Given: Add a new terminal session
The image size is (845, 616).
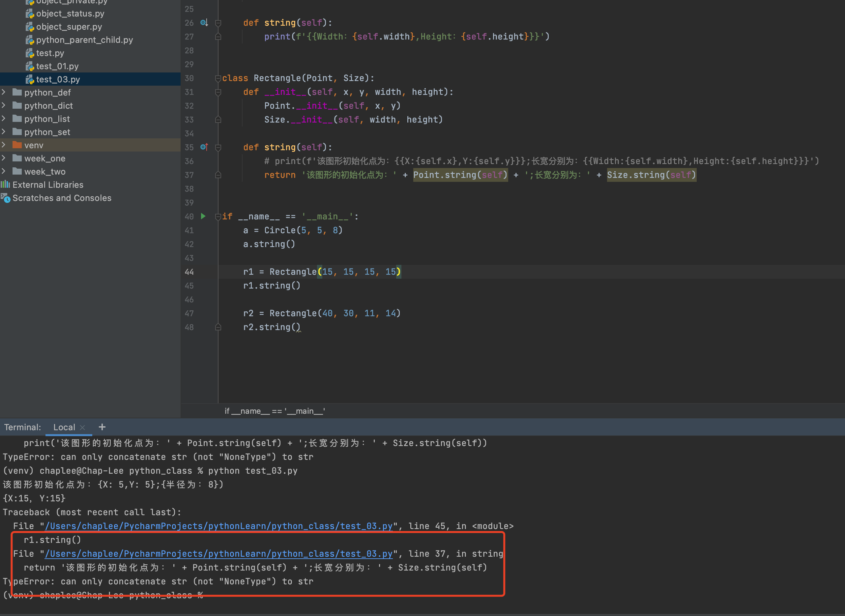Looking at the screenshot, I should [x=102, y=427].
